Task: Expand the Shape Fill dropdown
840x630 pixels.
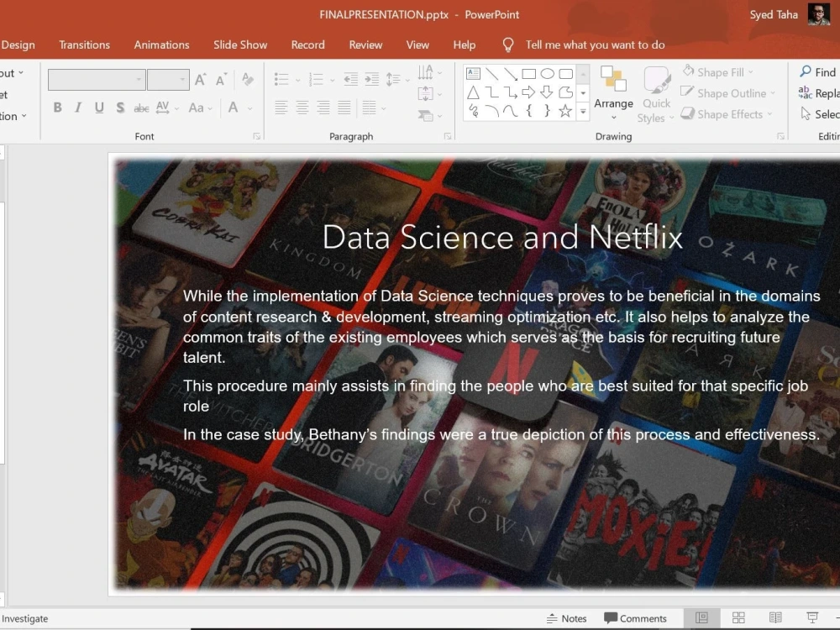Action: tap(722, 71)
